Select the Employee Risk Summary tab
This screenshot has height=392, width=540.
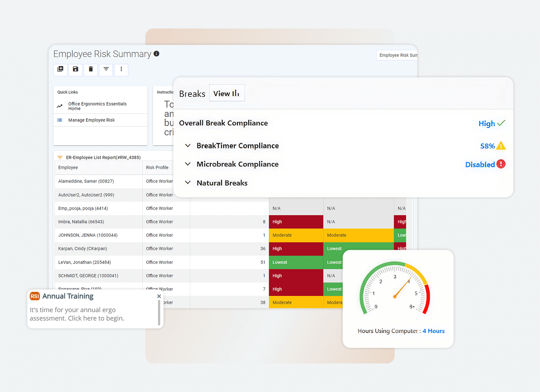click(x=397, y=55)
